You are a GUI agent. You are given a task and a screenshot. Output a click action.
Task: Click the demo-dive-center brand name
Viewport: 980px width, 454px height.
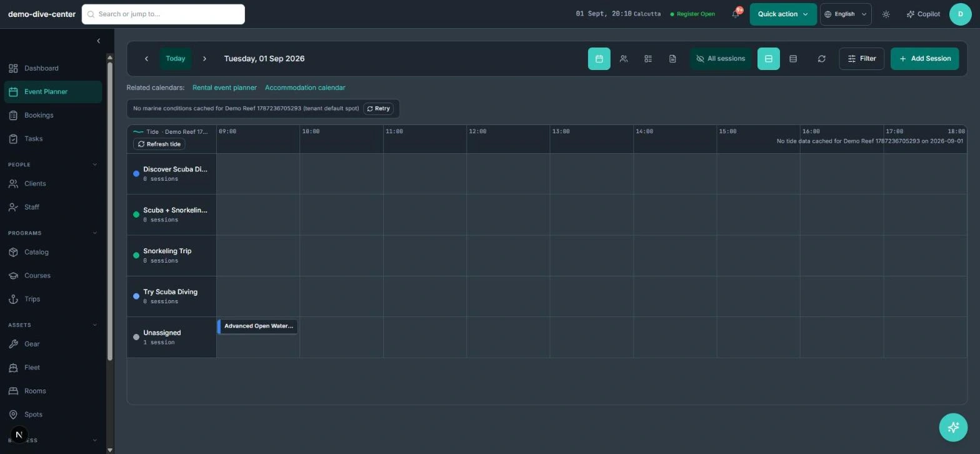42,14
